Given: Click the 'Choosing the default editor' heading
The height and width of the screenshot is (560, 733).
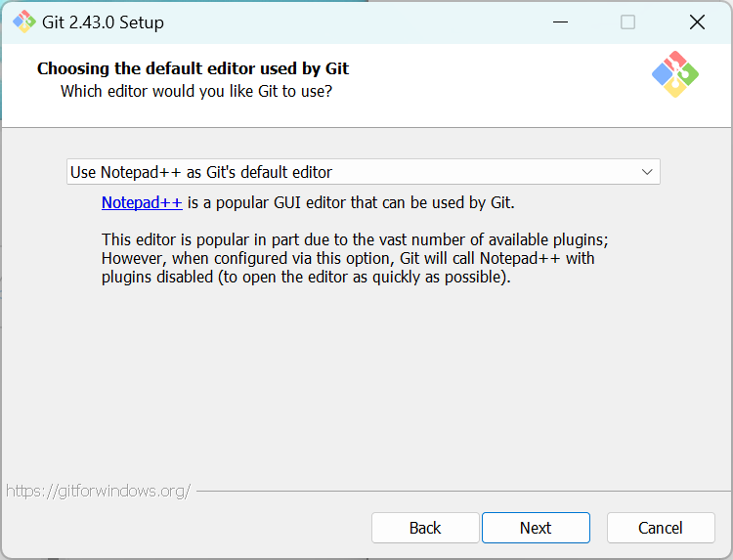Looking at the screenshot, I should [x=193, y=68].
